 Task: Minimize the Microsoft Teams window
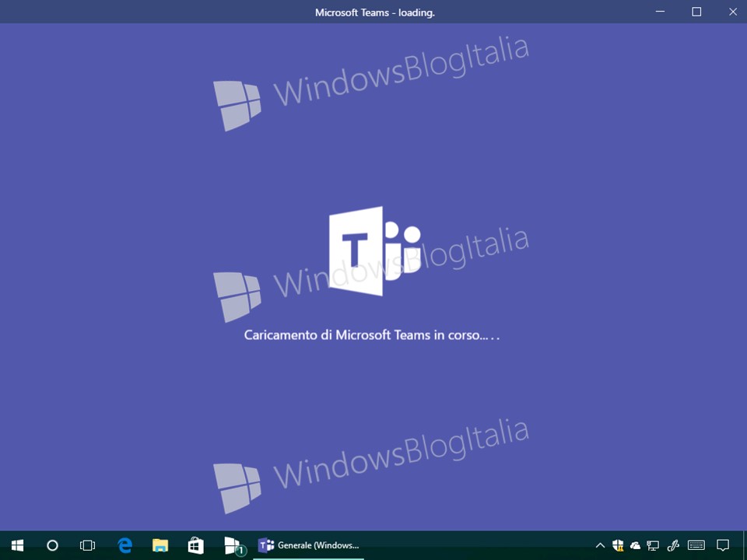[x=660, y=12]
